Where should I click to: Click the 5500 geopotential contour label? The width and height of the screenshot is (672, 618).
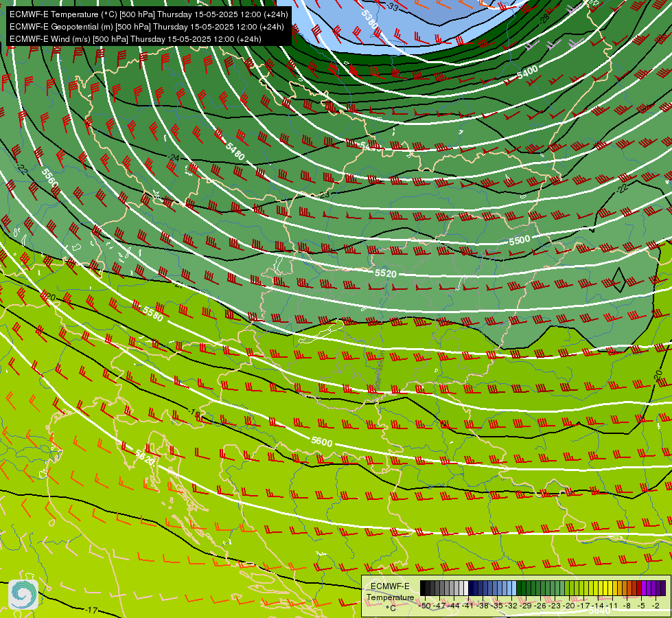tap(520, 240)
